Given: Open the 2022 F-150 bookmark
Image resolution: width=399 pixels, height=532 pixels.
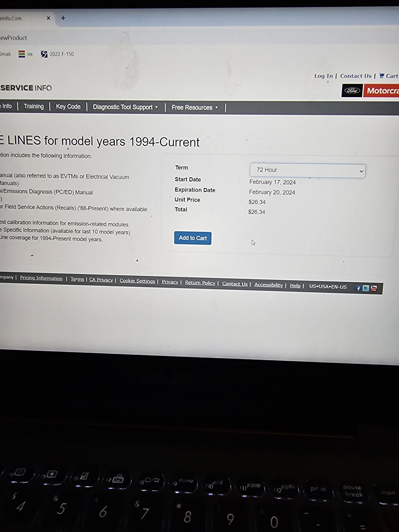Looking at the screenshot, I should point(57,54).
